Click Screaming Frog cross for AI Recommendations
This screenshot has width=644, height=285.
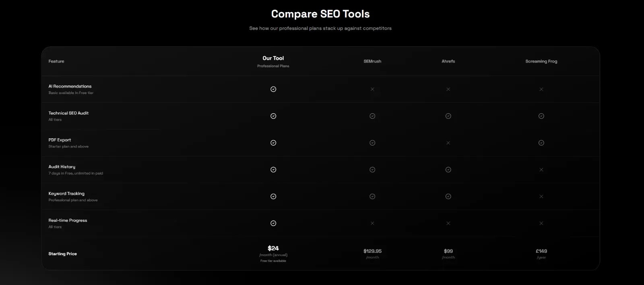[541, 89]
